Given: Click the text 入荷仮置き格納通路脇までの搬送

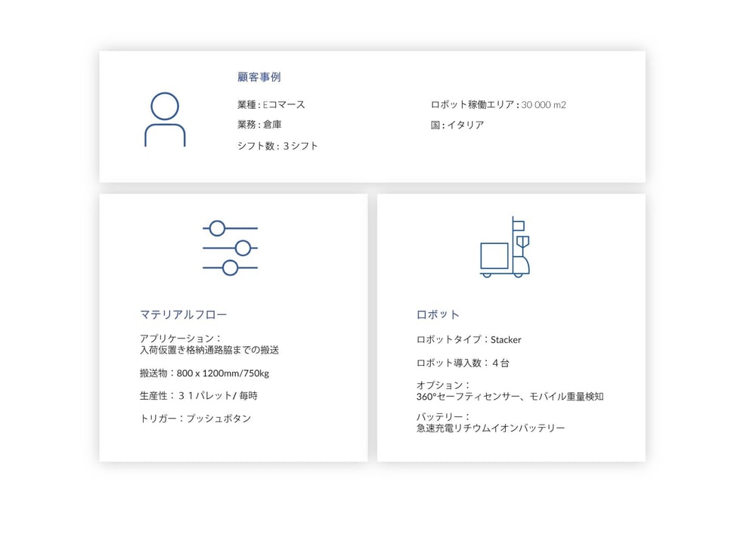Looking at the screenshot, I should pyautogui.click(x=209, y=350).
